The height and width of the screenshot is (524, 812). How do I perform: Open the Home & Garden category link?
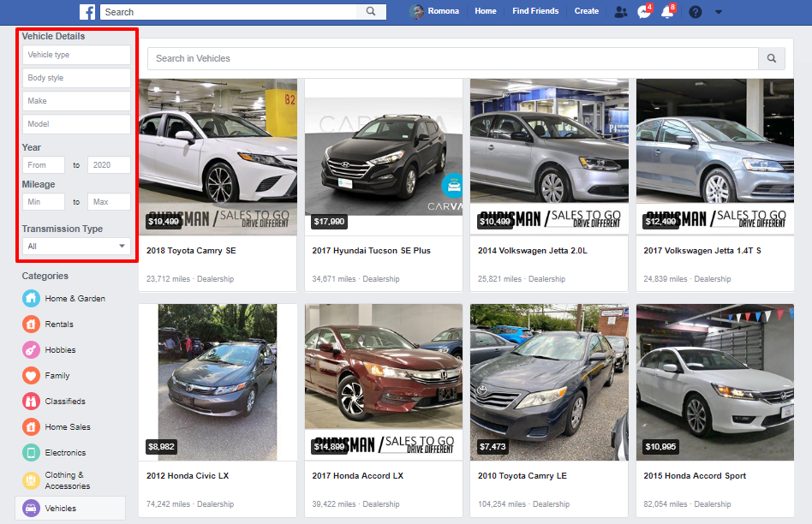pyautogui.click(x=75, y=298)
